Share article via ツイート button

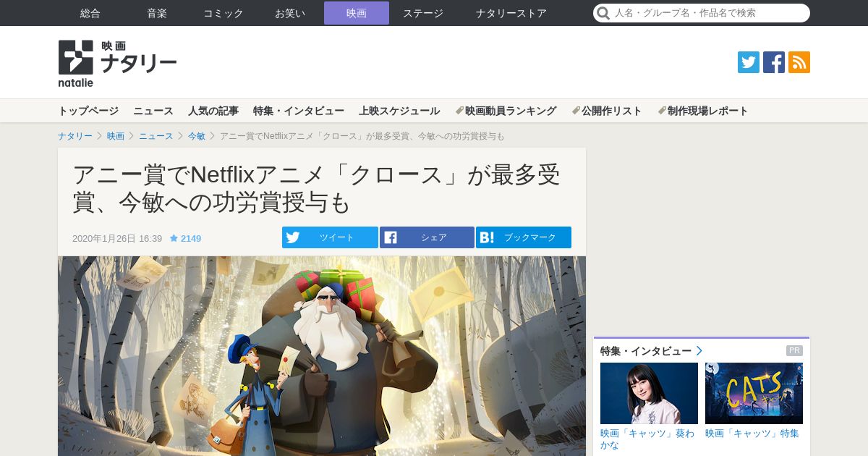pyautogui.click(x=330, y=237)
